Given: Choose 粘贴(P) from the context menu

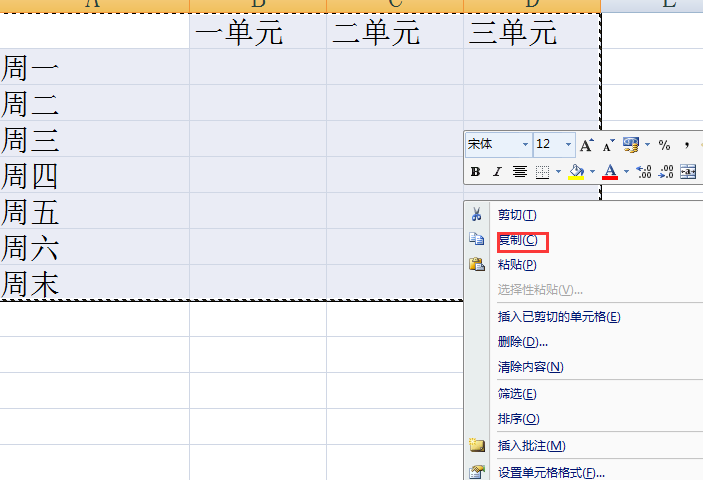Looking at the screenshot, I should 517,265.
